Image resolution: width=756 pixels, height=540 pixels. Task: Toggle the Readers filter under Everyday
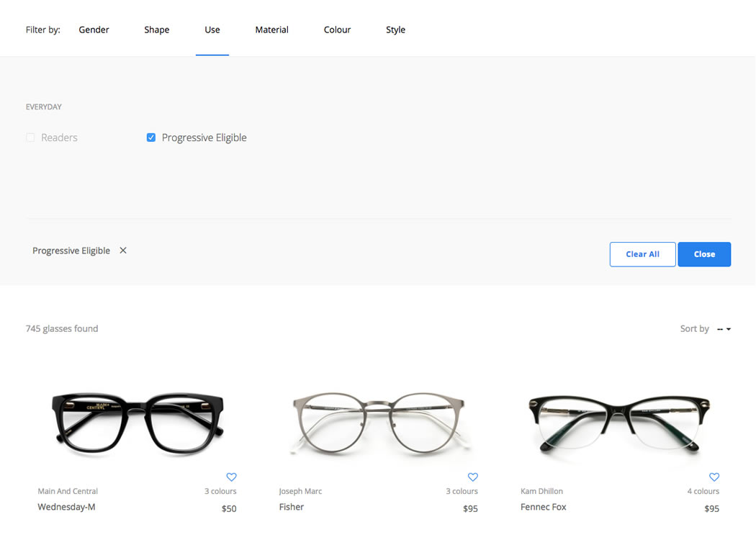pyautogui.click(x=30, y=137)
